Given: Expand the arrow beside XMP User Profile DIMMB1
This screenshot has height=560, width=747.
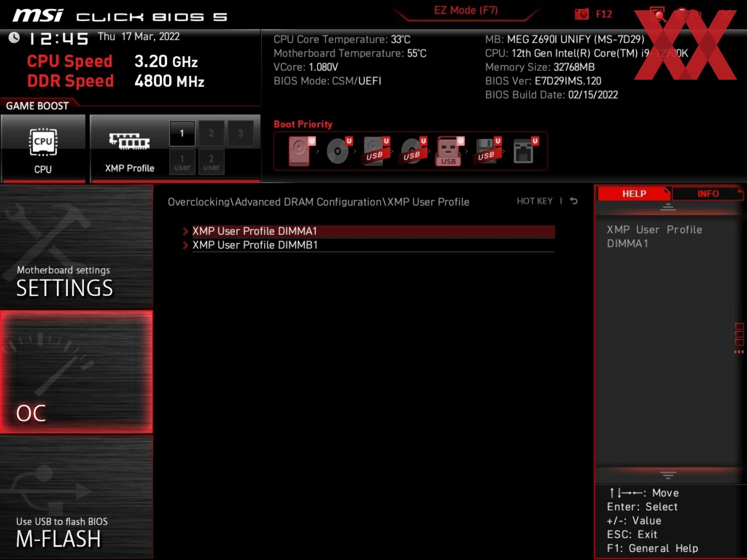Looking at the screenshot, I should pyautogui.click(x=186, y=245).
